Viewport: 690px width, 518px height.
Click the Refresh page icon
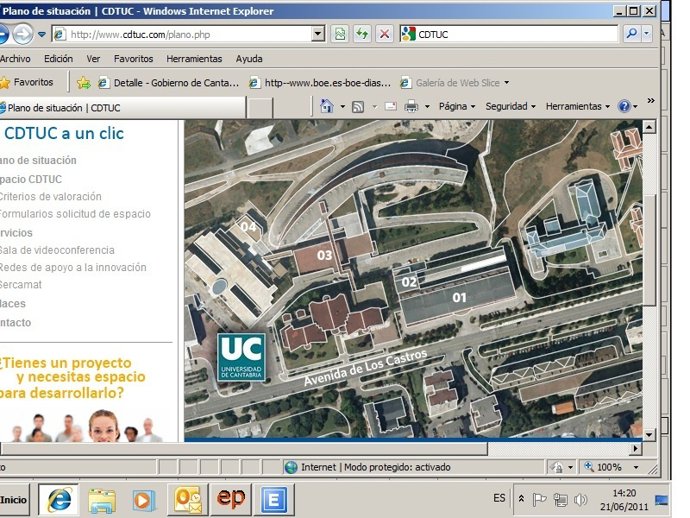(361, 34)
